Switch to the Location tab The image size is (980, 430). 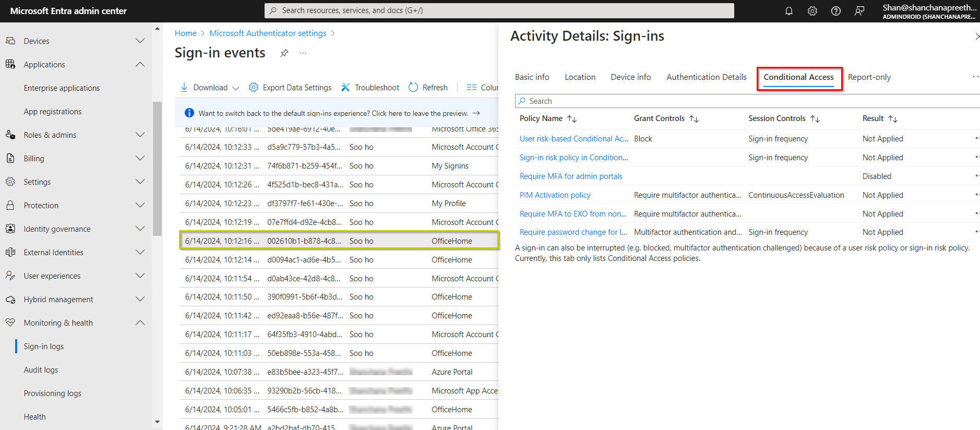(x=580, y=77)
